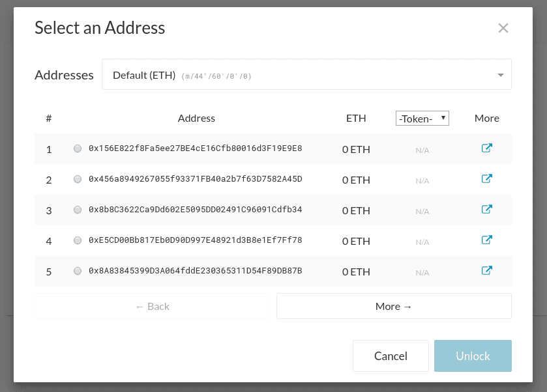Viewport: 547px width, 392px height.
Task: Click address text 0x8A83845399D3A064fddE230365311D54F89DB87B
Action: [196, 271]
